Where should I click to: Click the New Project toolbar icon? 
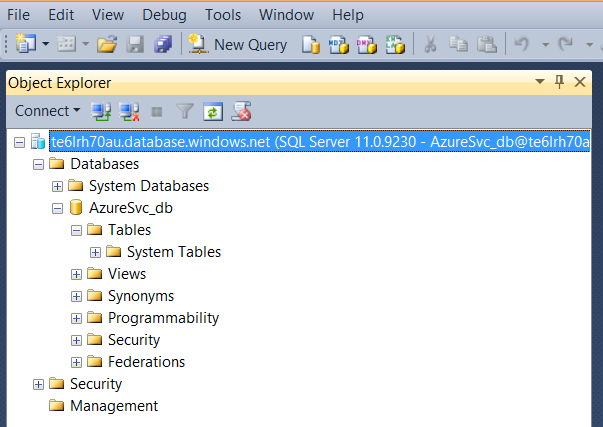[x=25, y=43]
